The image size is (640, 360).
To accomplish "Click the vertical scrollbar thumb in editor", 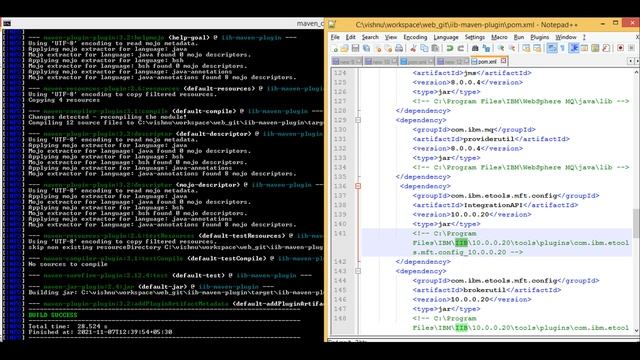I will (x=636, y=223).
